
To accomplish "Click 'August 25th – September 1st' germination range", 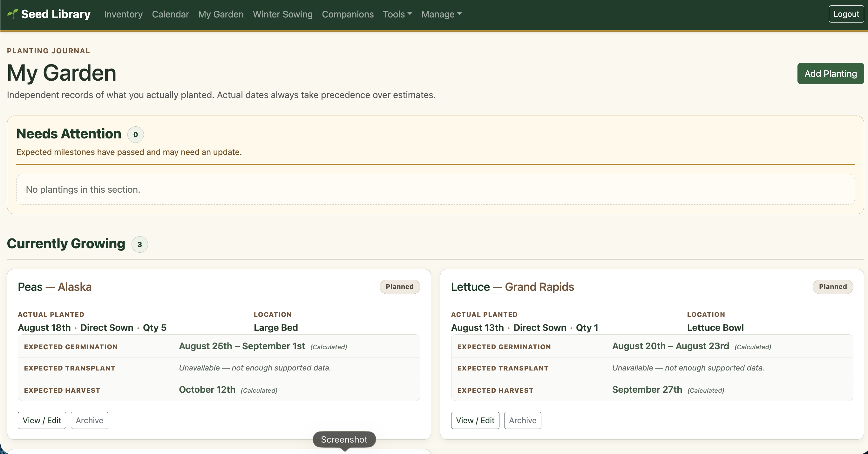I will click(x=241, y=346).
